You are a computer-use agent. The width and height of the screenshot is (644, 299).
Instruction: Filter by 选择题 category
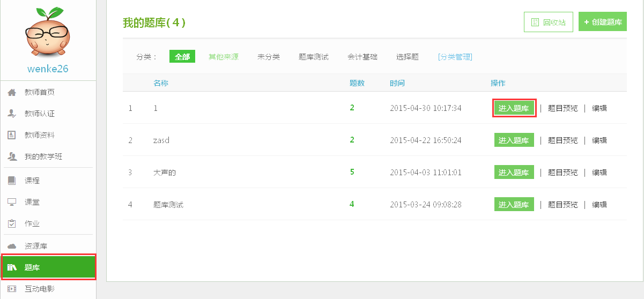click(x=408, y=57)
